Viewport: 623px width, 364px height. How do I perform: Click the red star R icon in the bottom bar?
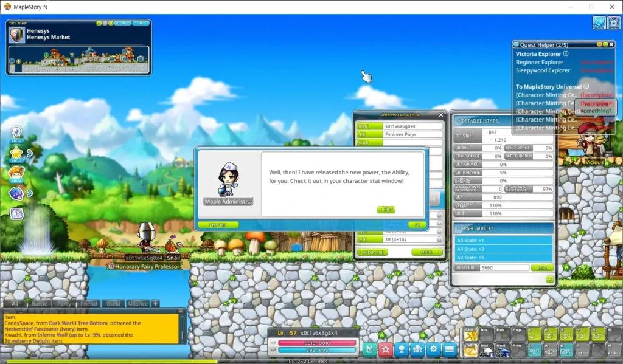pyautogui.click(x=386, y=349)
